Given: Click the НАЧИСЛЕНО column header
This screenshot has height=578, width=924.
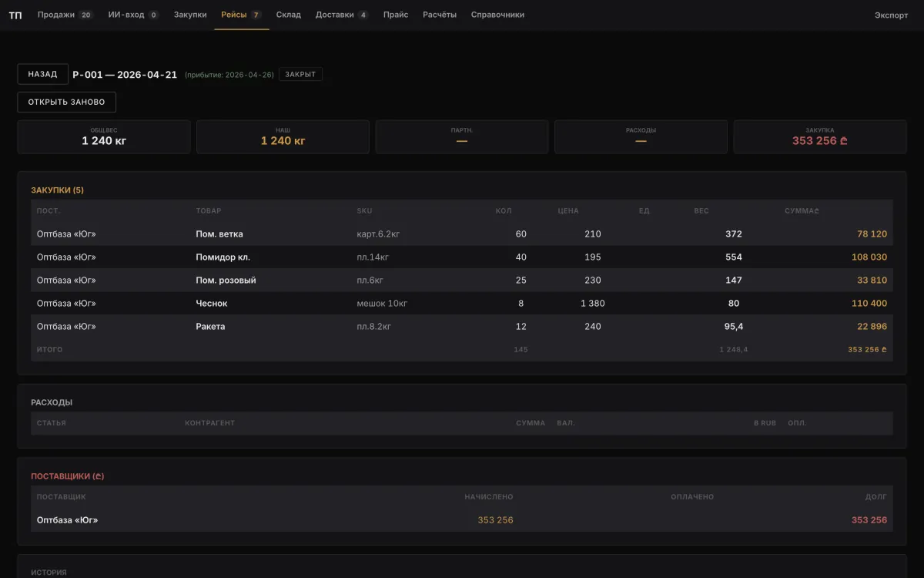Looking at the screenshot, I should pyautogui.click(x=489, y=497).
